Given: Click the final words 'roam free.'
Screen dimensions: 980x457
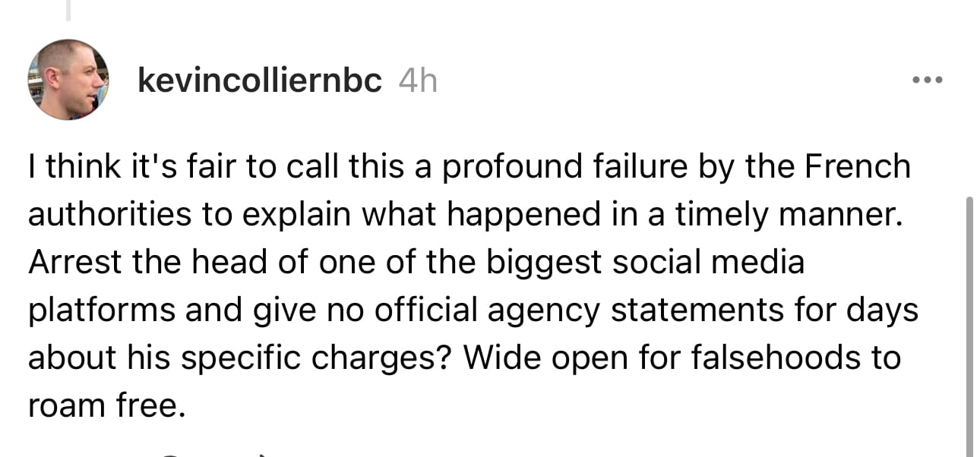Looking at the screenshot, I should click(106, 405).
